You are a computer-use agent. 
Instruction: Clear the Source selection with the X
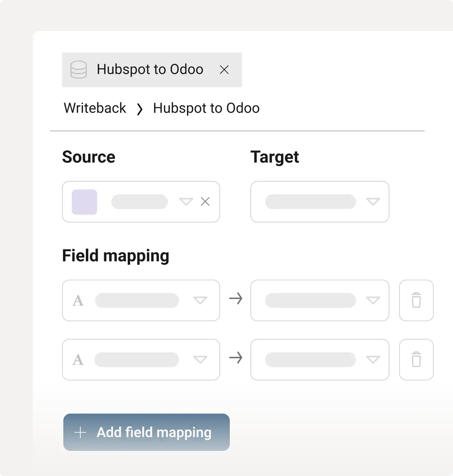[x=205, y=201]
